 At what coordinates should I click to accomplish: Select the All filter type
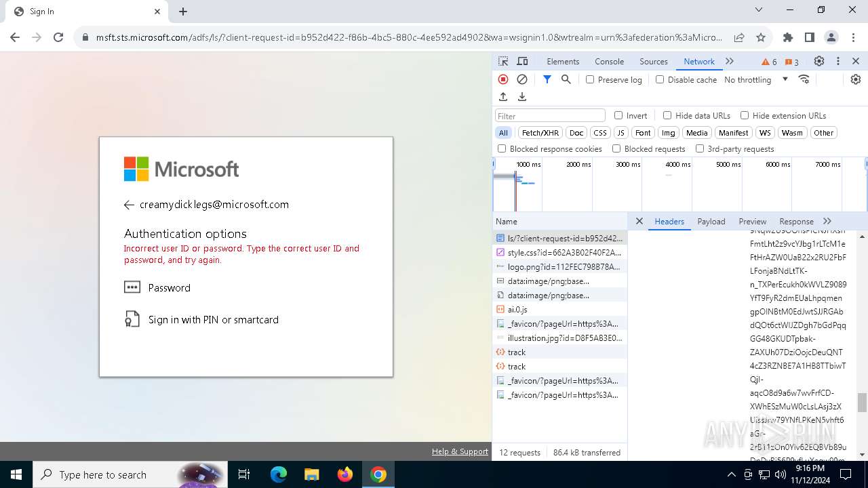pos(503,133)
